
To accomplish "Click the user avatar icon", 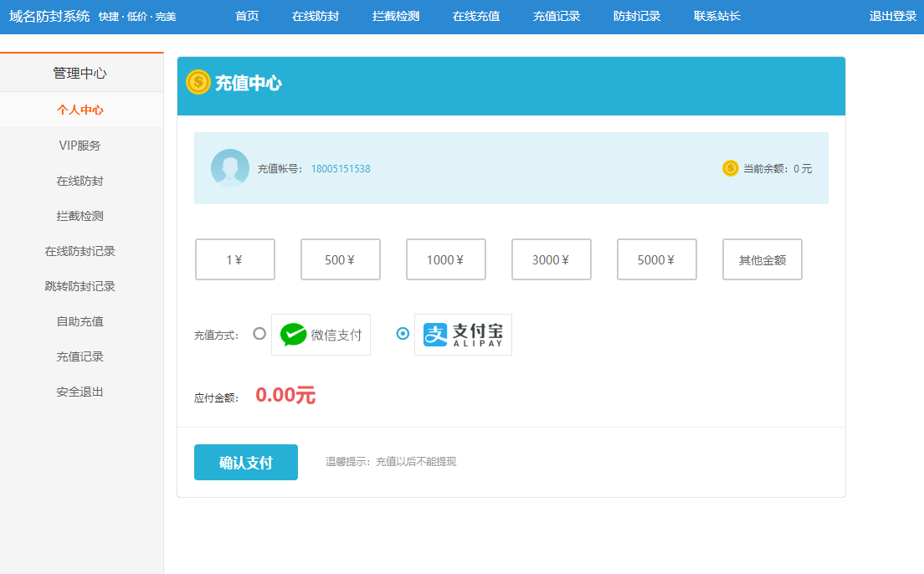I will (x=230, y=167).
